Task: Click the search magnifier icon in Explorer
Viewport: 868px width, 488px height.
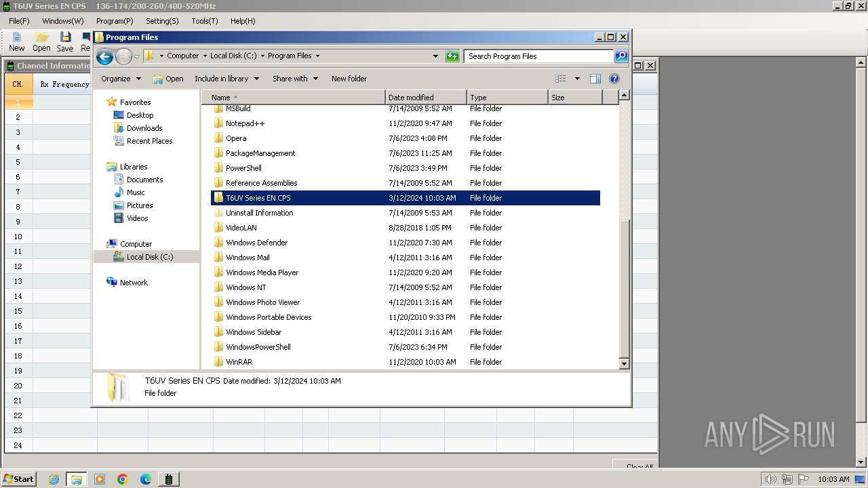Action: pos(620,56)
